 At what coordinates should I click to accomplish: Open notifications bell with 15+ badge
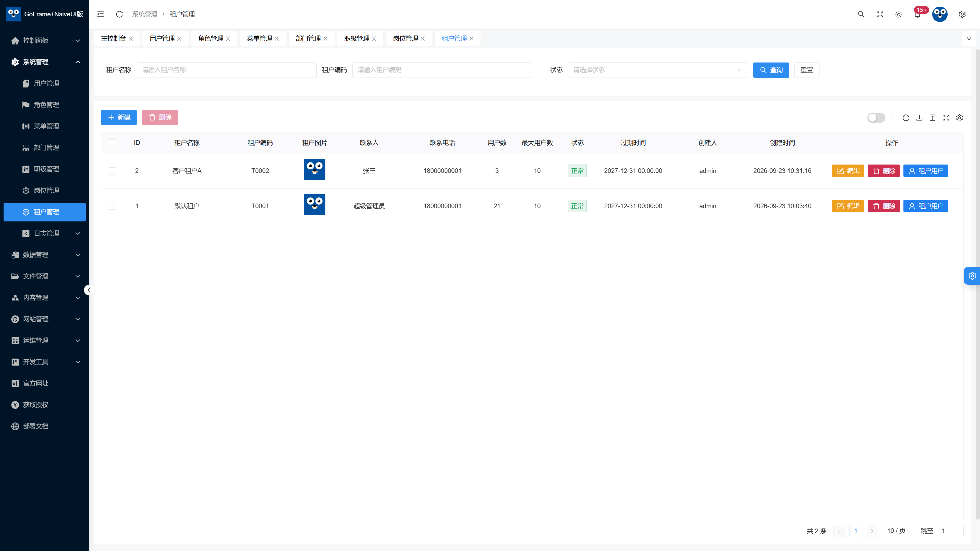[918, 15]
